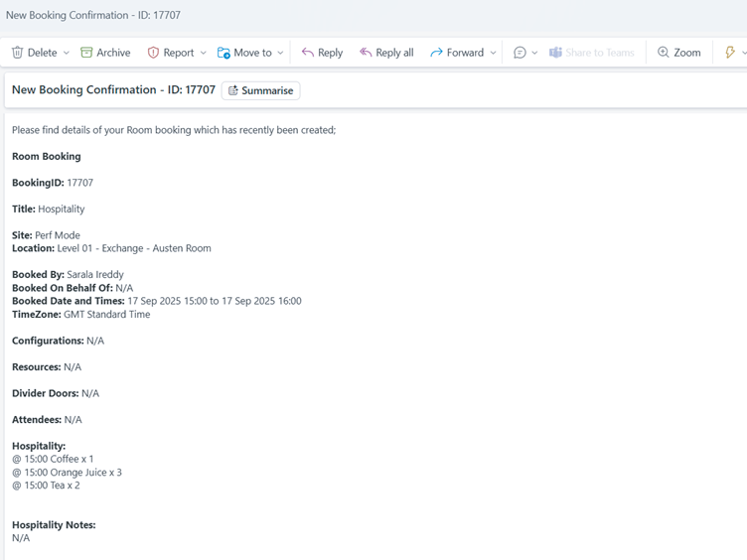This screenshot has height=560, width=747.
Task: Click the email subject heading text
Action: (x=113, y=90)
